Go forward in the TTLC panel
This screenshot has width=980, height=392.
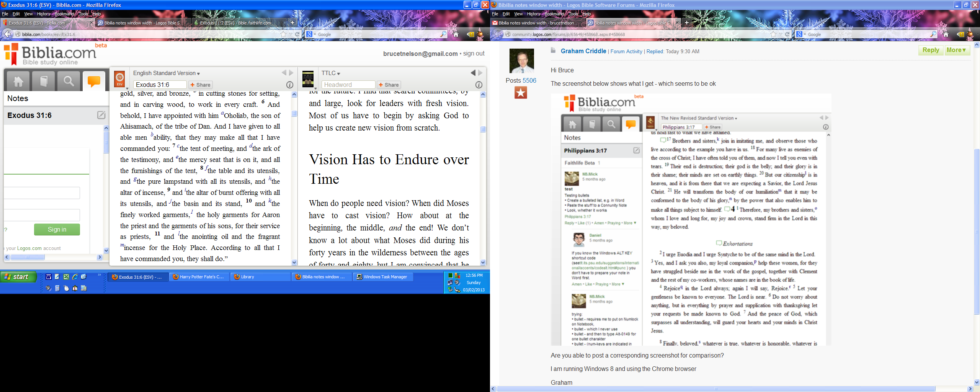click(480, 73)
